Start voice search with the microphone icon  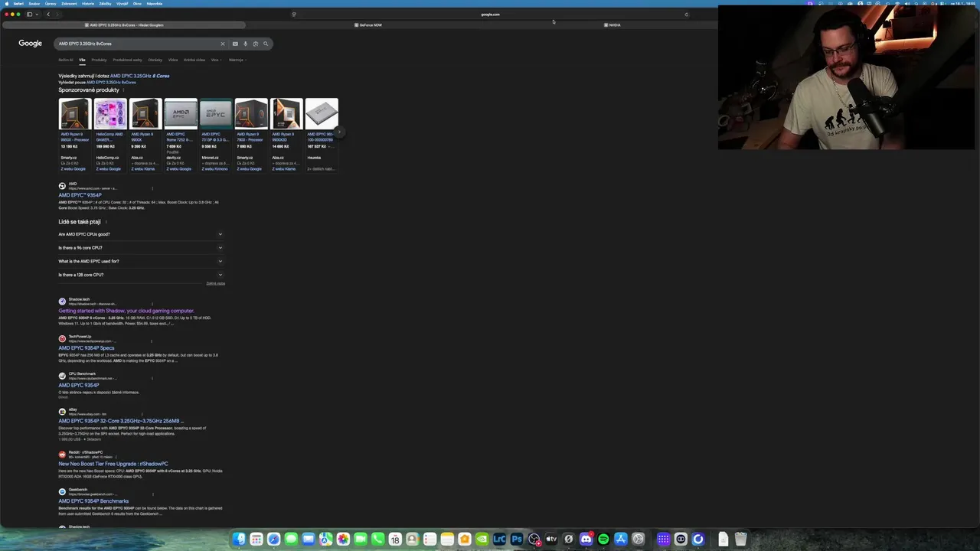(245, 44)
